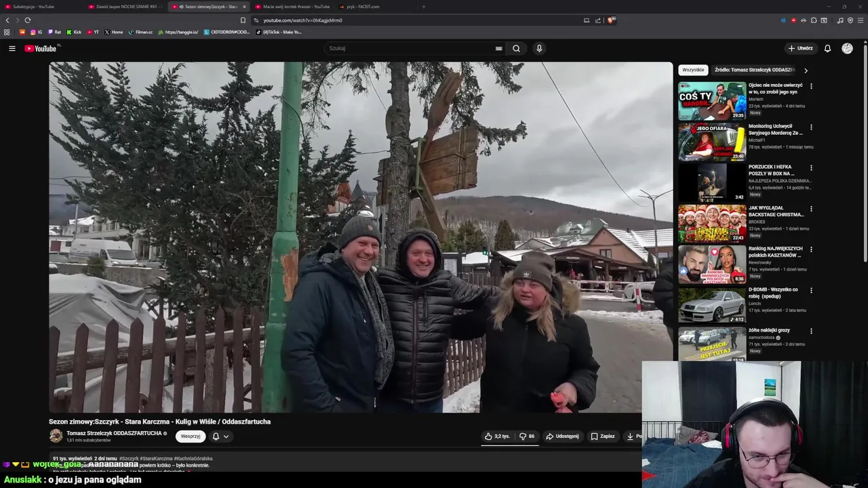868x488 pixels.
Task: Open the Rat bookmark
Action: pos(54,32)
